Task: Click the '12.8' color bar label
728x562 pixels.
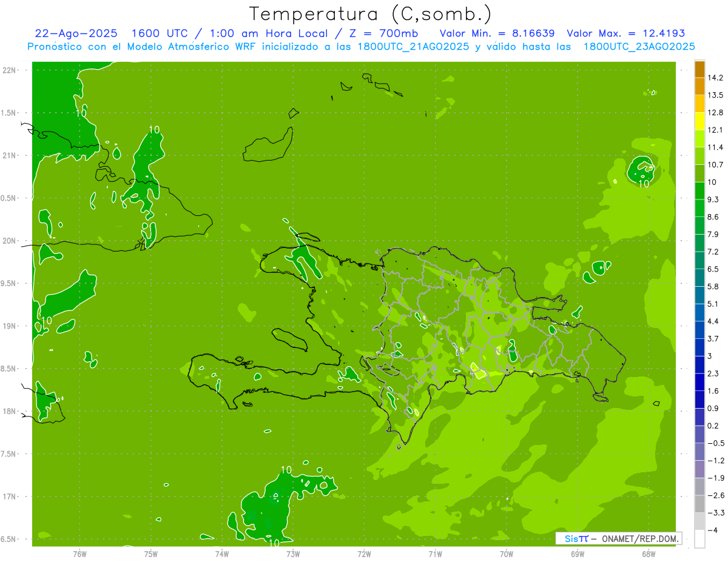Action: (715, 113)
